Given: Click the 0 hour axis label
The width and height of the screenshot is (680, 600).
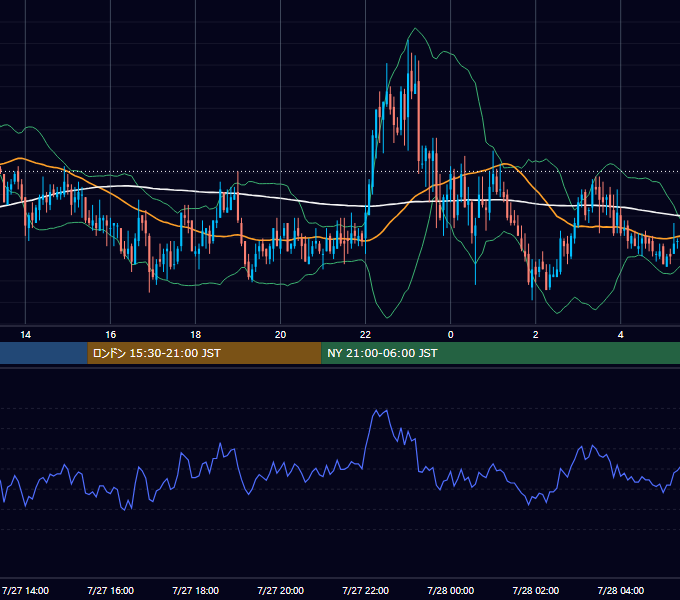Looking at the screenshot, I should (451, 335).
